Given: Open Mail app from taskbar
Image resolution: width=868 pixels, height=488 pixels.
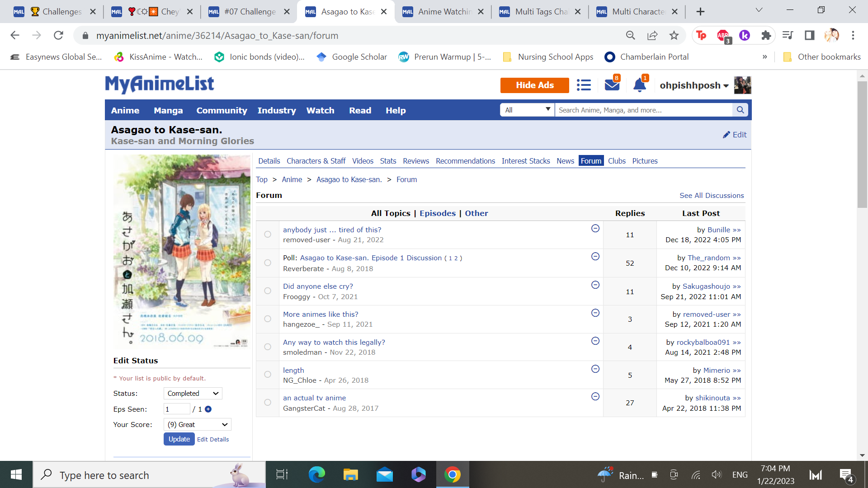Looking at the screenshot, I should 384,475.
